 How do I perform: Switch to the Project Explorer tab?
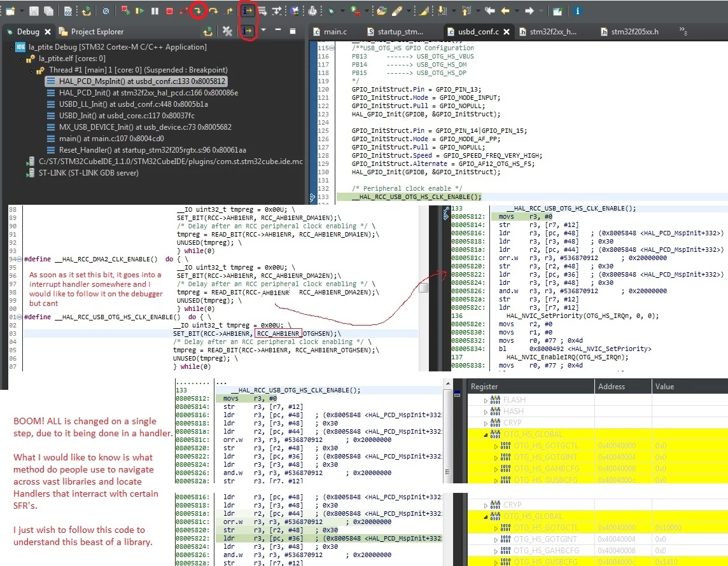coord(92,32)
